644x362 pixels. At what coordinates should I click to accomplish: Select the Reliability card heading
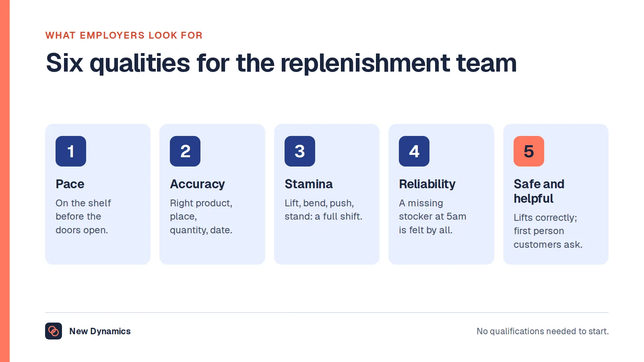pyautogui.click(x=427, y=184)
